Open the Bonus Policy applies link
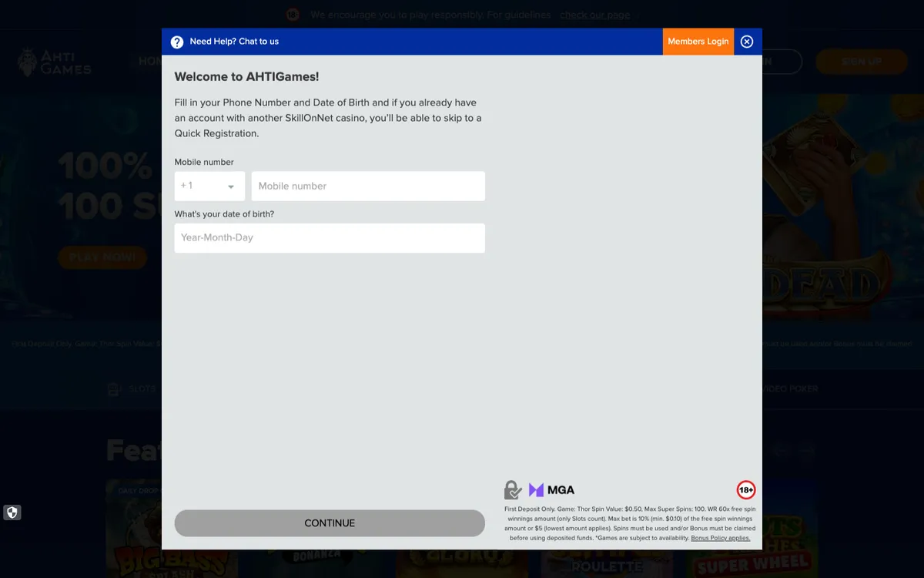 pyautogui.click(x=721, y=538)
